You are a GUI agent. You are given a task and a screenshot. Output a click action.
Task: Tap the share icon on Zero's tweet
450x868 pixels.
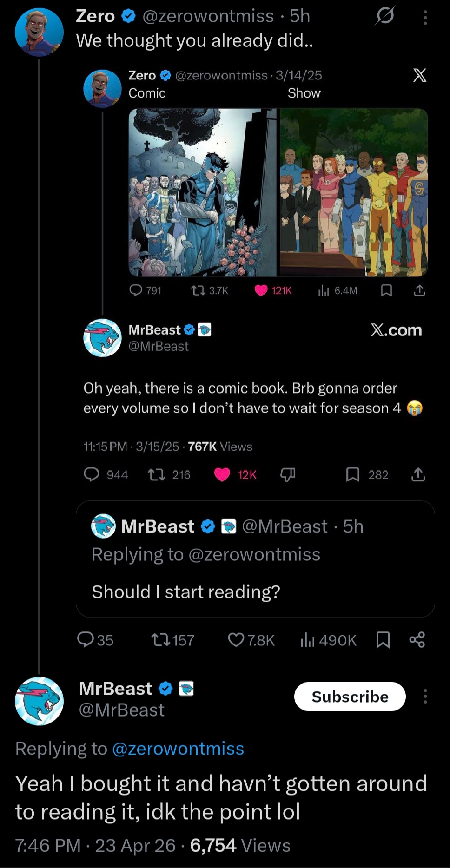(x=417, y=640)
